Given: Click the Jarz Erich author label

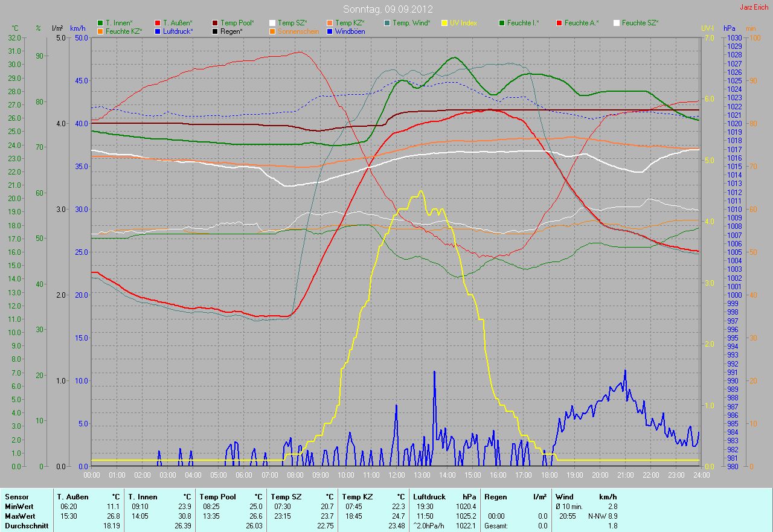Looking at the screenshot, I should [x=755, y=7].
